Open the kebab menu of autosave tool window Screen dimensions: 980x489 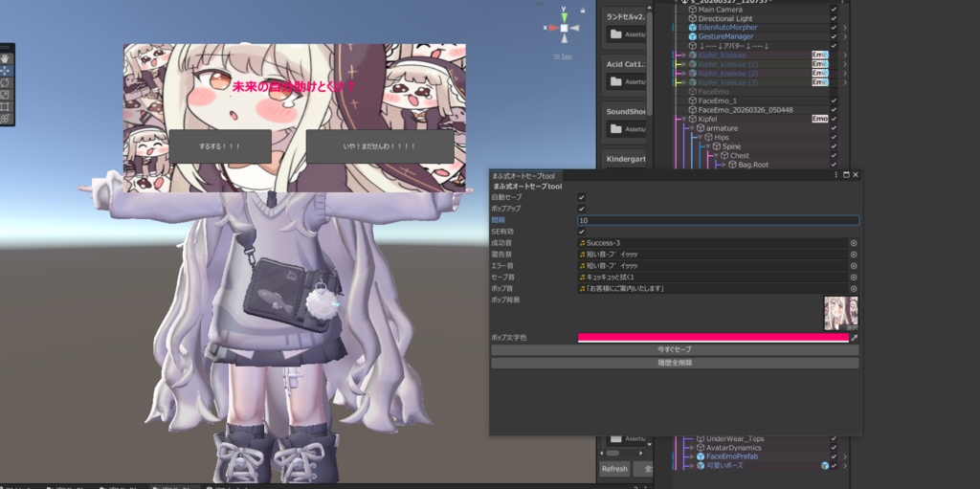[x=836, y=175]
